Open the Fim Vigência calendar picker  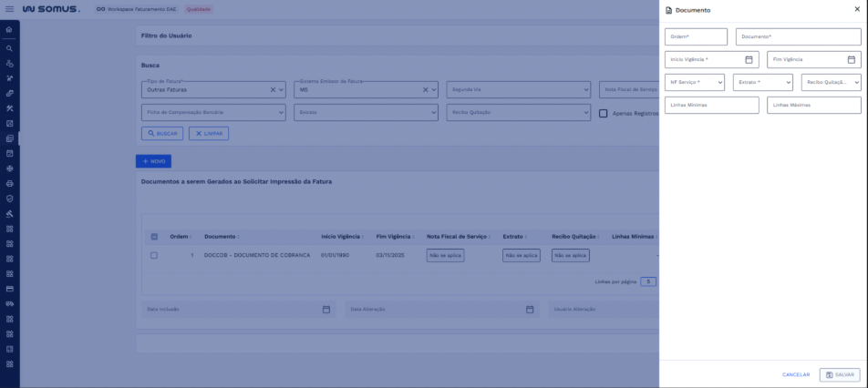pos(851,59)
